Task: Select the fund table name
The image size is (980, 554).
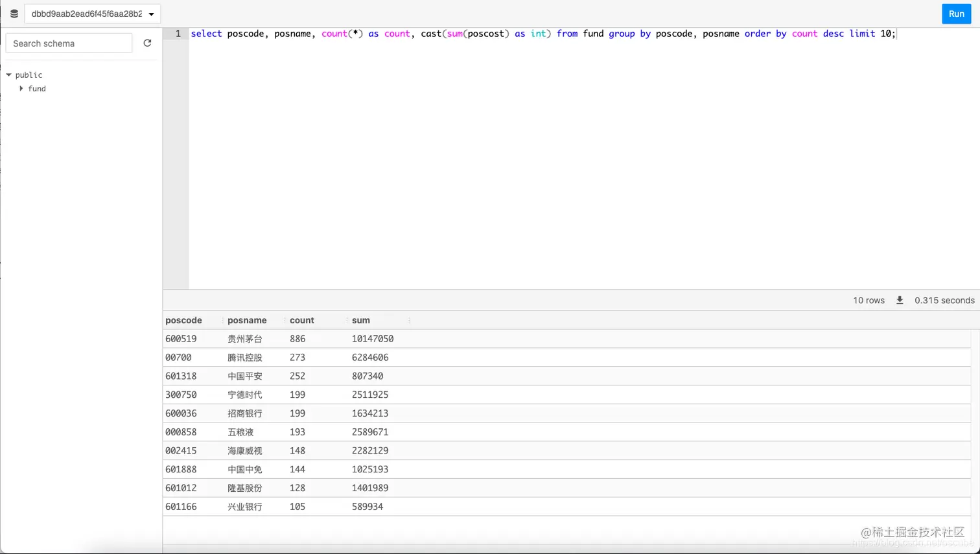Action: 37,89
